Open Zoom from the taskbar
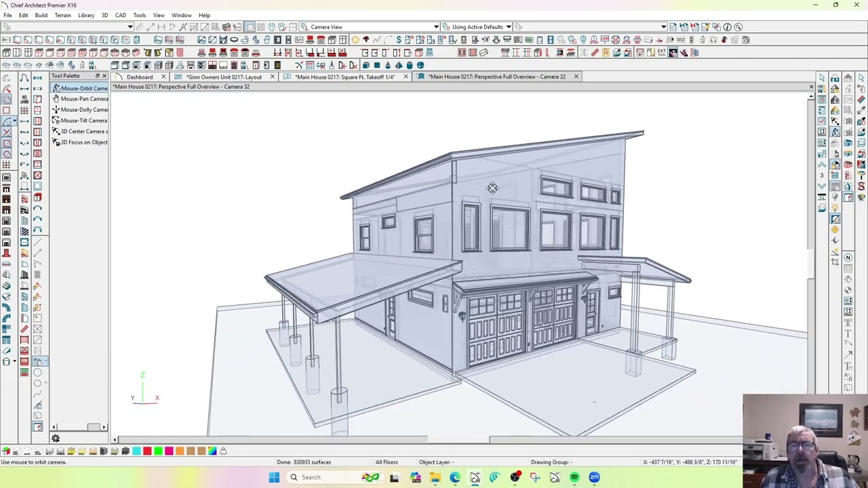Screen dimensions: 868x488 pos(595,477)
